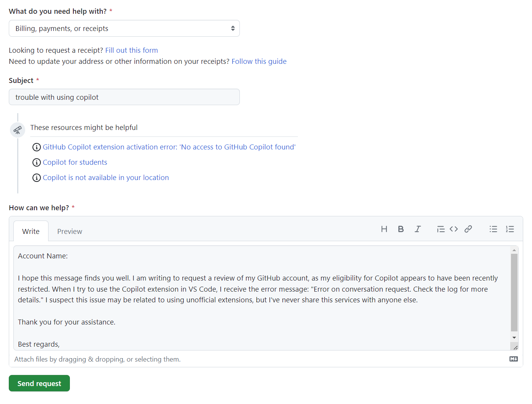Click the telescope icon beside helpful resources
Viewport: 532px width, 404px height.
pyautogui.click(x=17, y=130)
